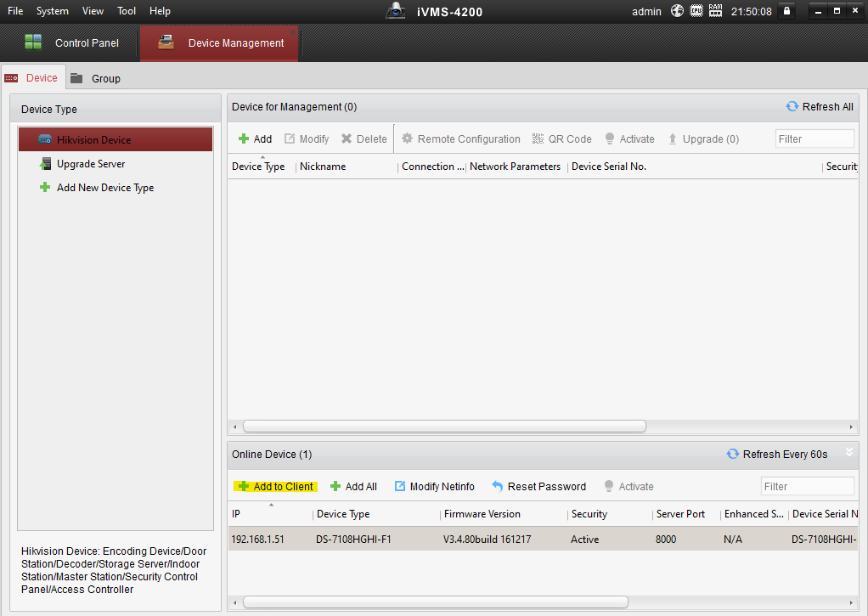Image resolution: width=868 pixels, height=616 pixels.
Task: Open the System menu
Action: [52, 11]
